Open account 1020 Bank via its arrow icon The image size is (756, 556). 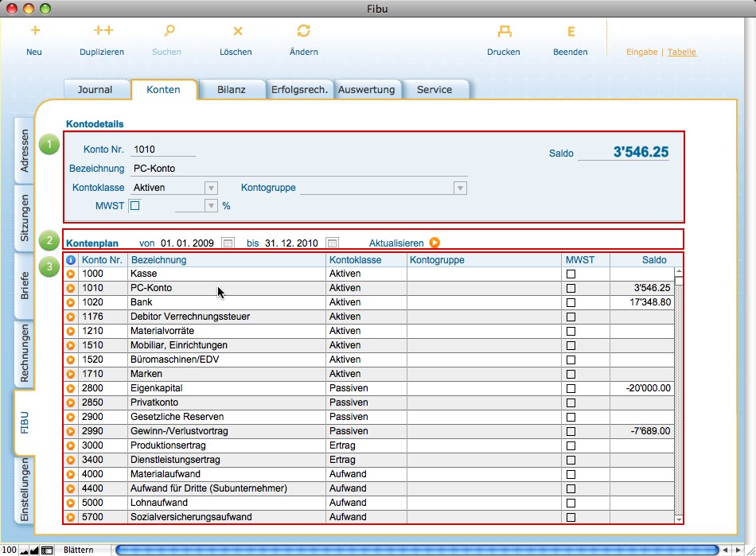(x=71, y=302)
